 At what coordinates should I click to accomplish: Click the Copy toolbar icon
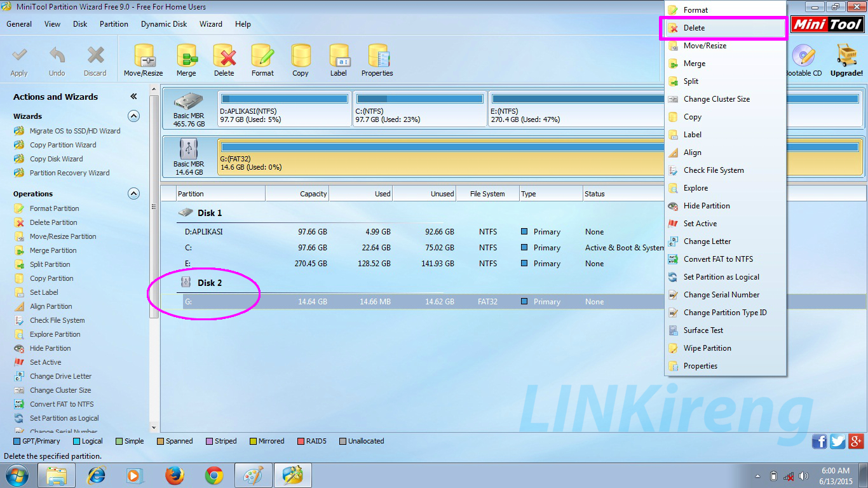[301, 56]
